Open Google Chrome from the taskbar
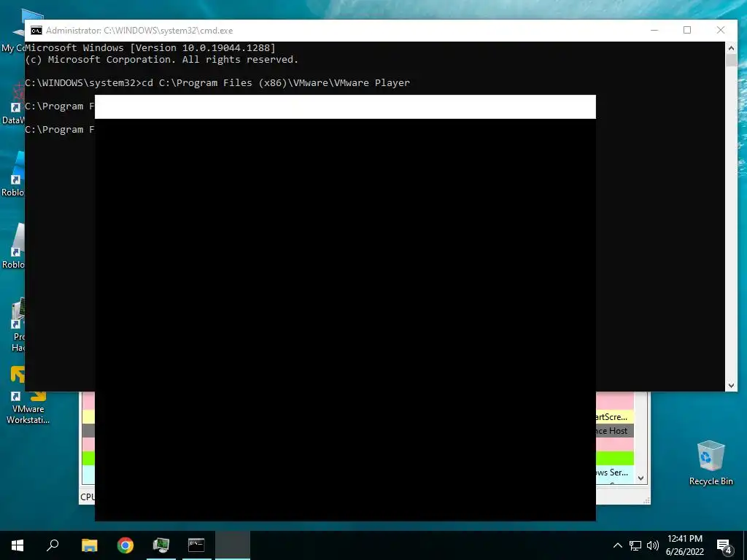 click(x=125, y=545)
